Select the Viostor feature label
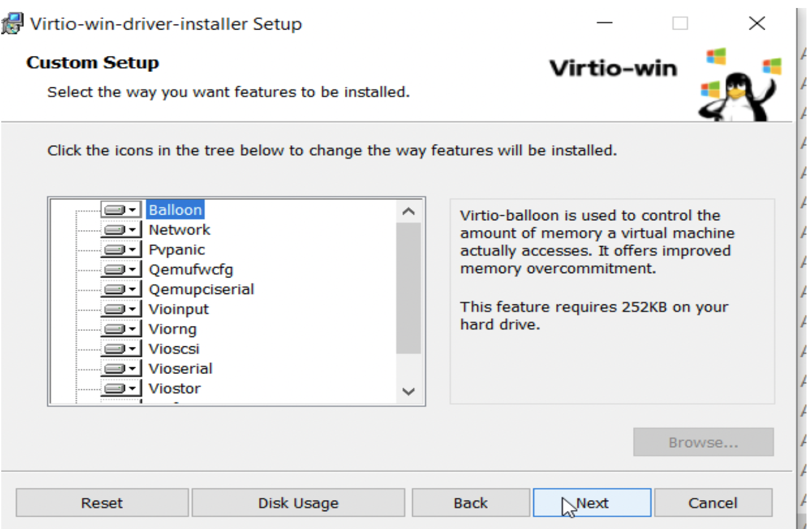The image size is (812, 529). tap(175, 389)
